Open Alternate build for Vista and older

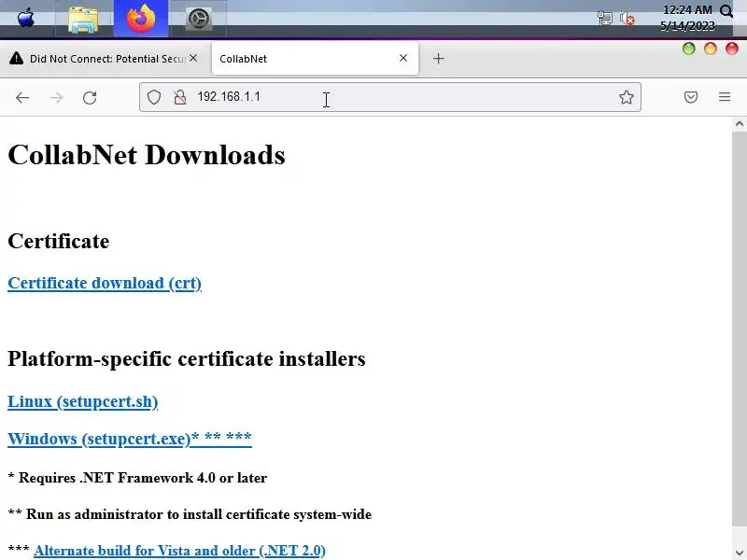click(179, 551)
